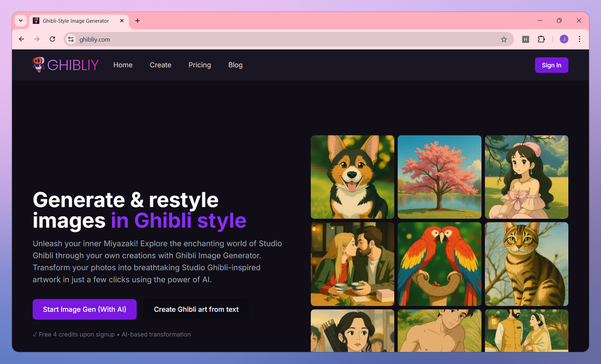Select the Ghibli-Style Image Generator tab
This screenshot has width=601, height=364.
point(79,21)
